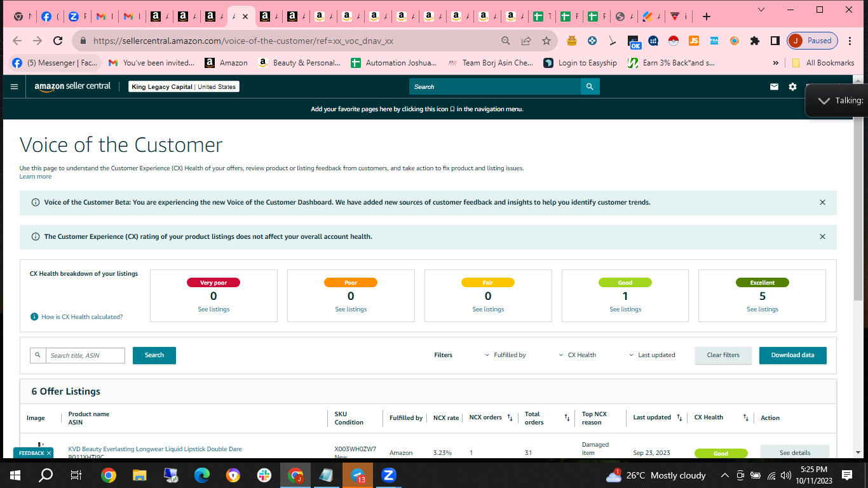This screenshot has width=868, height=488.
Task: Toggle the browser side panel icon
Action: click(x=775, y=41)
